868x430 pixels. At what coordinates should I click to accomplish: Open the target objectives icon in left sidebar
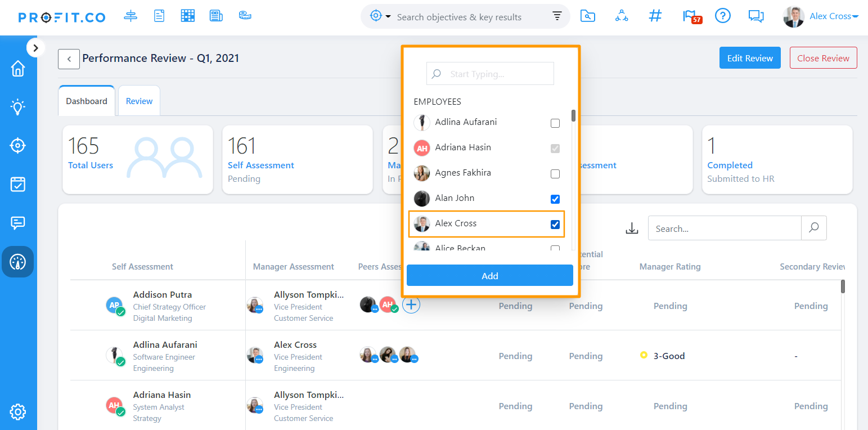(x=18, y=146)
